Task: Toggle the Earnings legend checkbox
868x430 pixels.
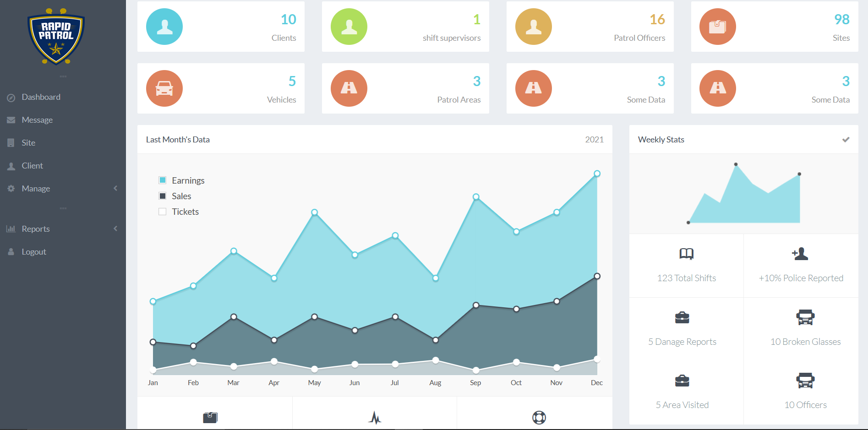Action: 163,180
